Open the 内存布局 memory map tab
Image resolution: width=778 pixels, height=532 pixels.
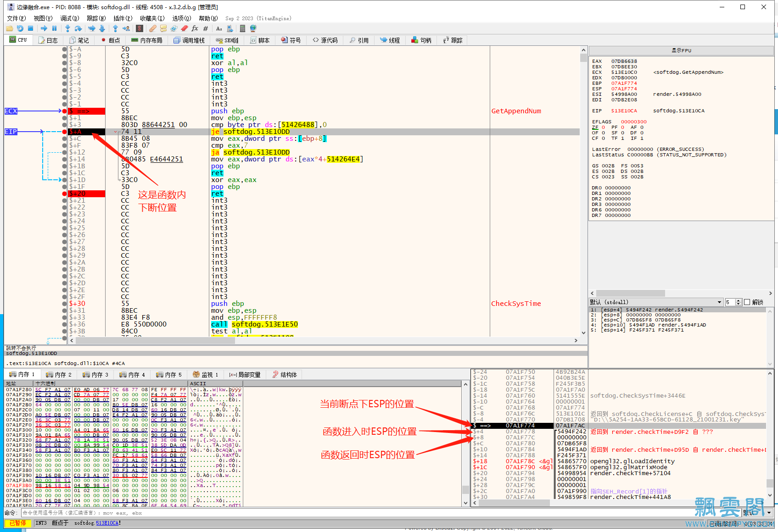[x=147, y=40]
